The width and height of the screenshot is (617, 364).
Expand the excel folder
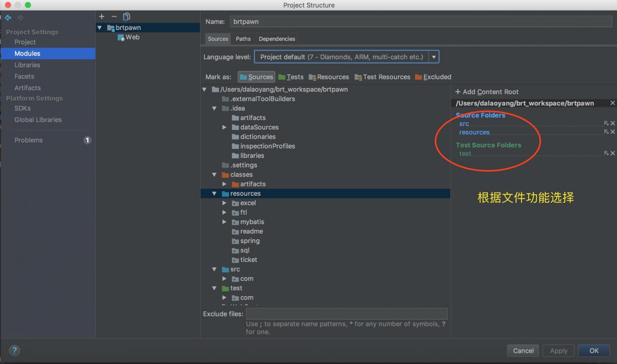pyautogui.click(x=224, y=203)
